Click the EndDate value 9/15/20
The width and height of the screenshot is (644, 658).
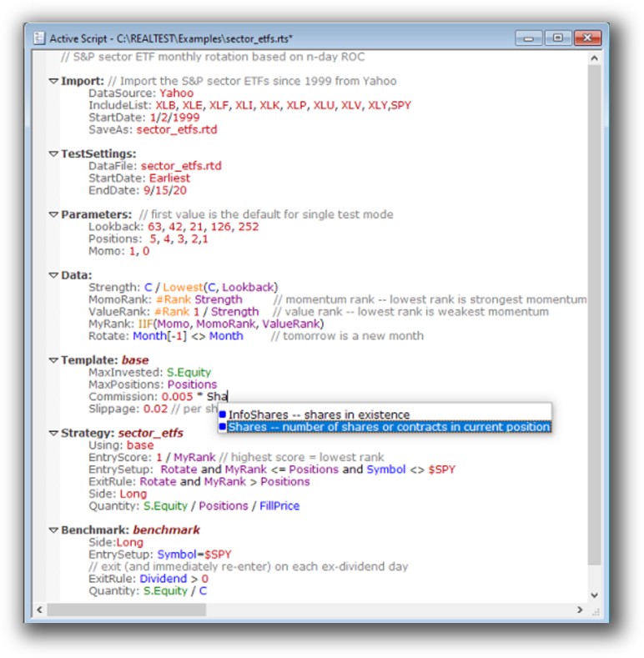click(165, 190)
